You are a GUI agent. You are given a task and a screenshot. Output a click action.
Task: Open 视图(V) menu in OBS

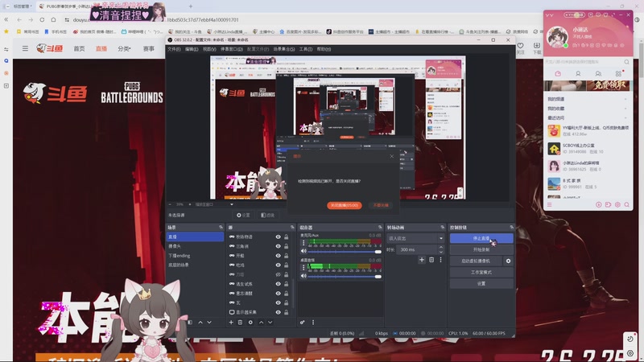coord(209,49)
